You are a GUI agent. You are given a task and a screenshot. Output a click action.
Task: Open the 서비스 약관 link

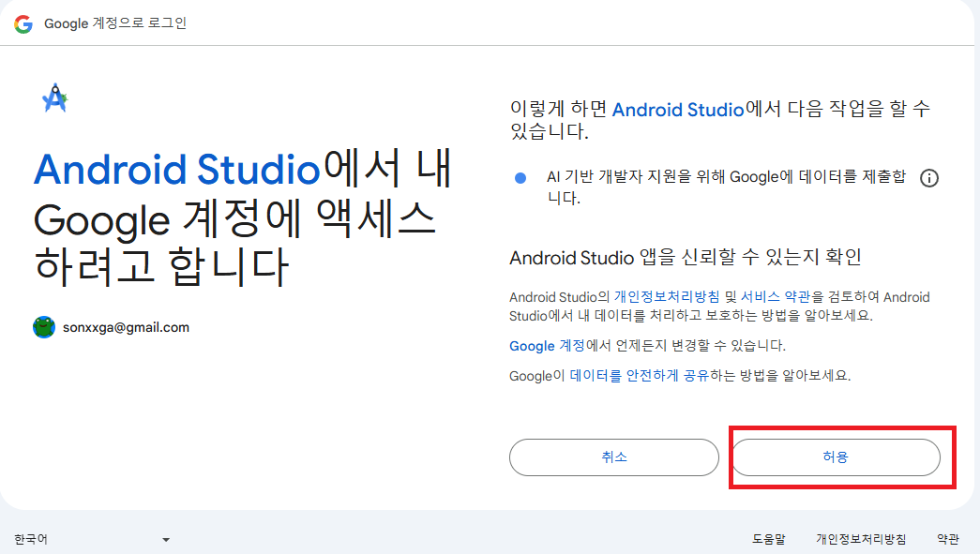(775, 296)
